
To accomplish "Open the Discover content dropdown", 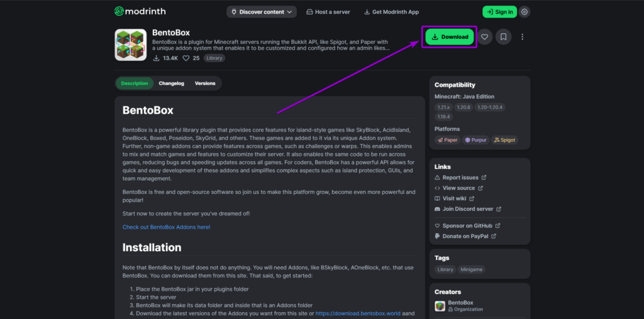I will tap(262, 12).
